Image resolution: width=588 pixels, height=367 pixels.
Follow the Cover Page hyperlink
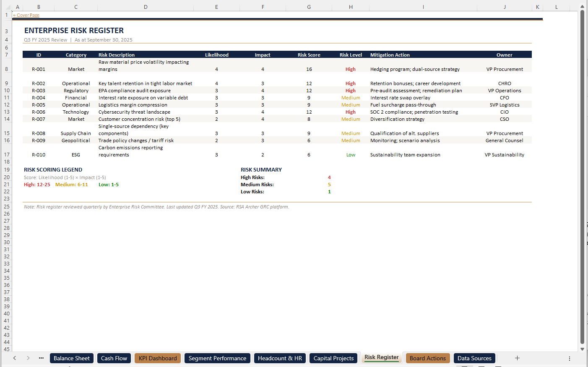(26, 15)
